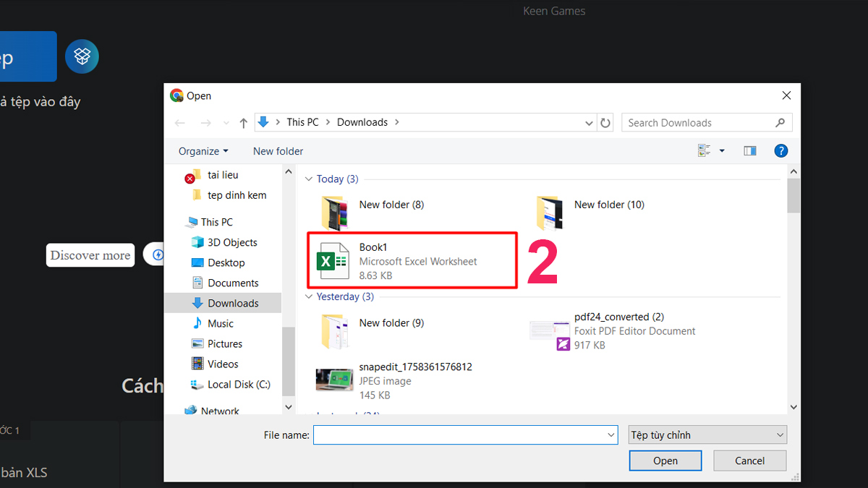Screen dimensions: 868x488
Task: Click the New folder button
Action: [x=278, y=151]
